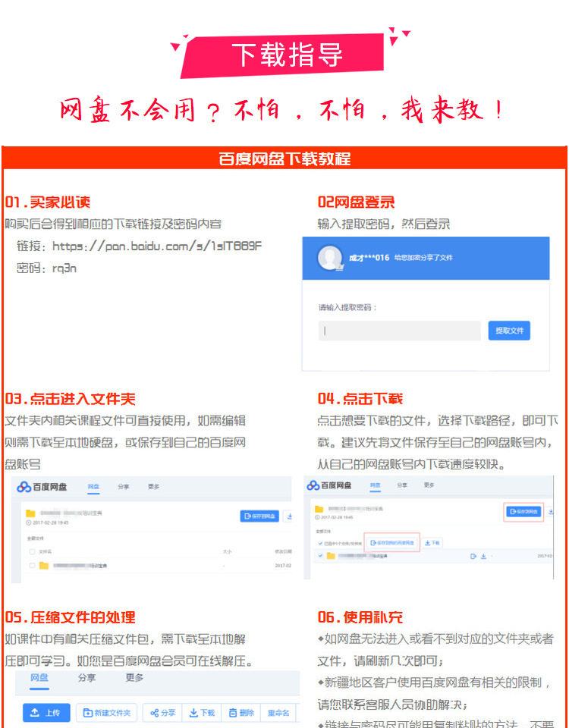Tick the checkbox beside the folder row in step 03
Image resolution: width=569 pixels, height=728 pixels.
pos(32,566)
